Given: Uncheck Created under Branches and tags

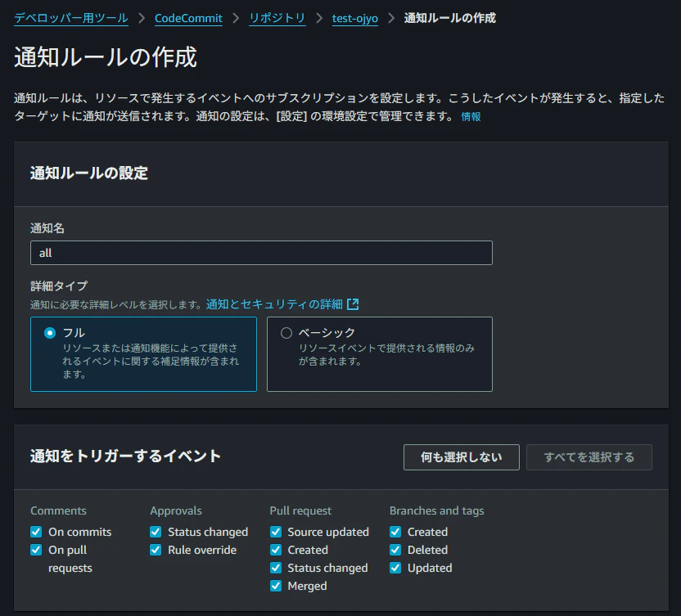Looking at the screenshot, I should click(x=395, y=532).
